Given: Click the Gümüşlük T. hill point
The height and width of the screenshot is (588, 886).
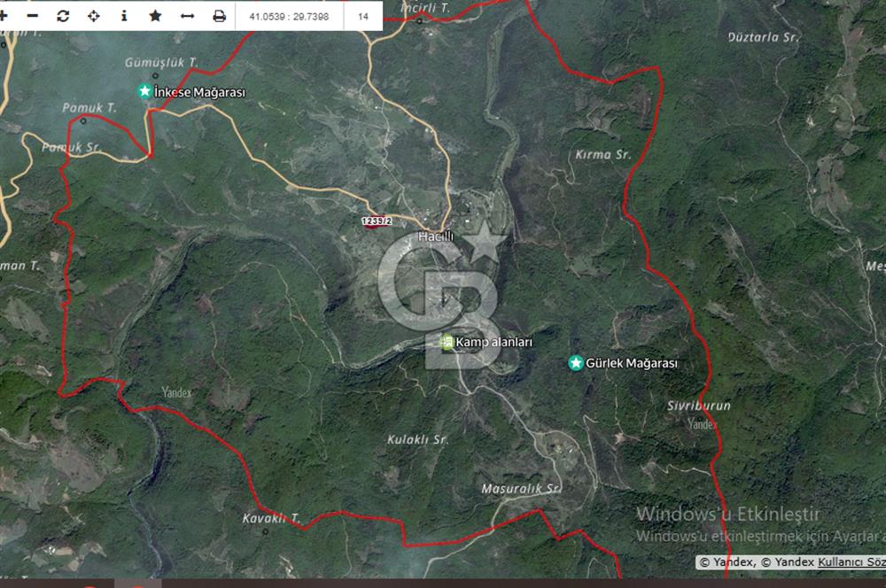Looking at the screenshot, I should point(155,76).
